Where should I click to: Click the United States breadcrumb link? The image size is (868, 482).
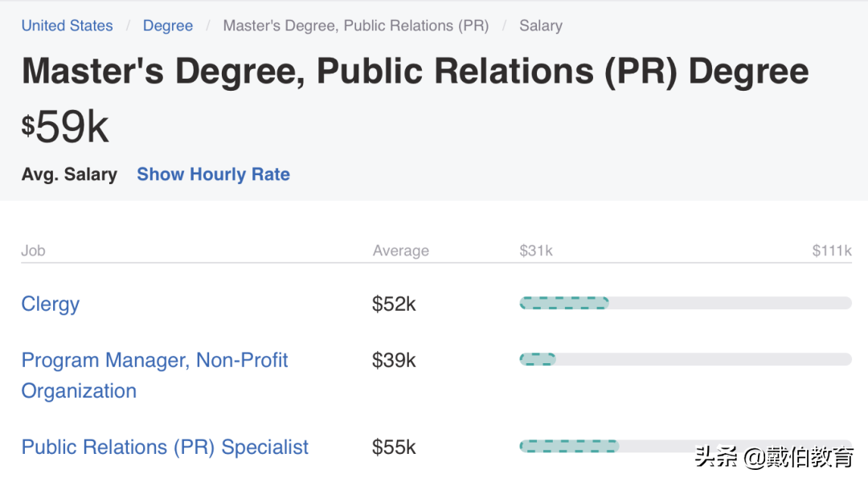(68, 26)
